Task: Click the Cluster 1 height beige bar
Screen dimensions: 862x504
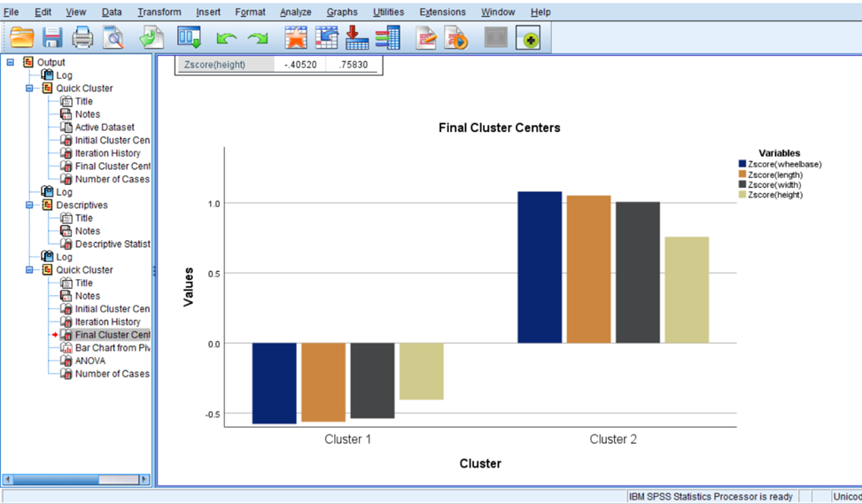Action: point(422,371)
